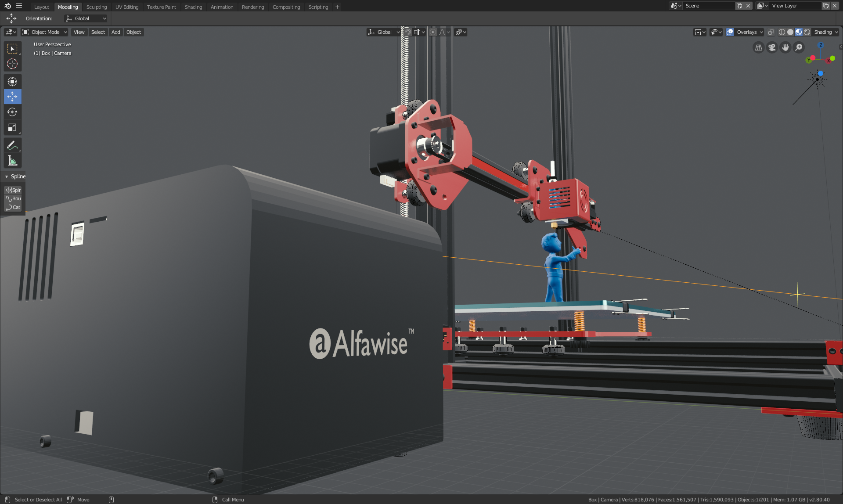The image size is (843, 504).
Task: Click the Cat spline button
Action: 13,207
